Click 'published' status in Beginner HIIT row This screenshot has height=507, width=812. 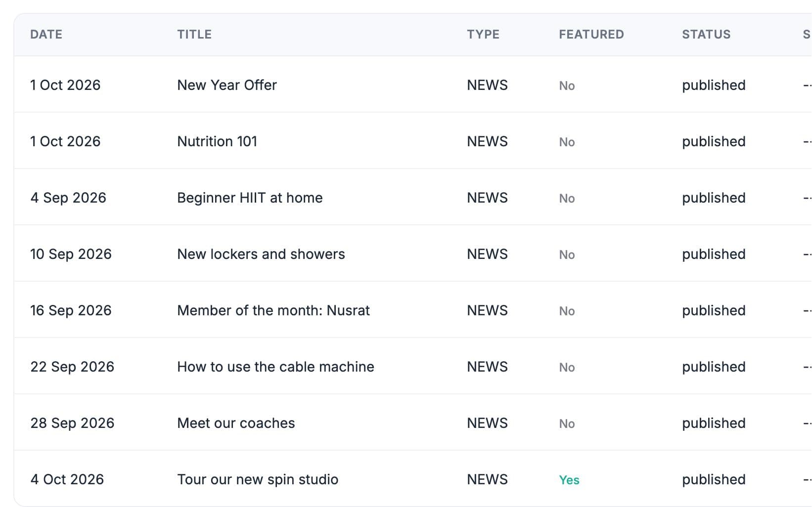[x=714, y=198]
